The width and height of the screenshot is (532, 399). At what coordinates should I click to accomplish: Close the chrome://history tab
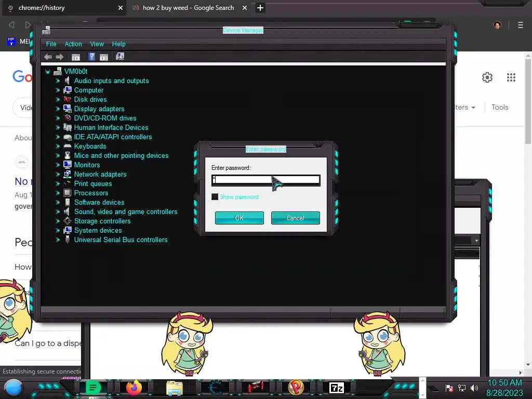click(x=121, y=8)
